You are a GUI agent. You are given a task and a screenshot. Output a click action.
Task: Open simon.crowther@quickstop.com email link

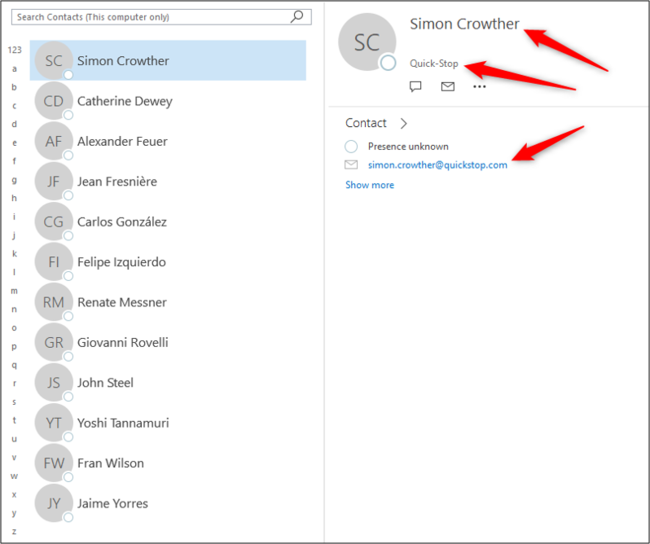click(x=438, y=165)
